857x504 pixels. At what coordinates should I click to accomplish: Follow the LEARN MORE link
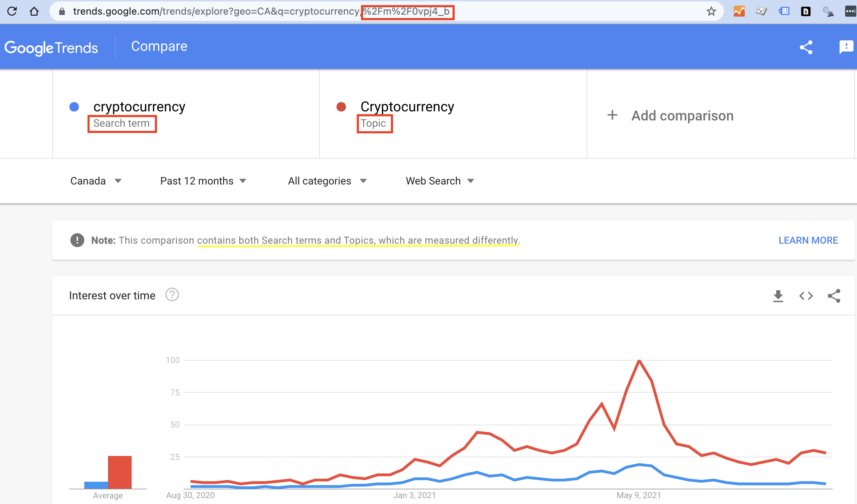[x=808, y=241]
